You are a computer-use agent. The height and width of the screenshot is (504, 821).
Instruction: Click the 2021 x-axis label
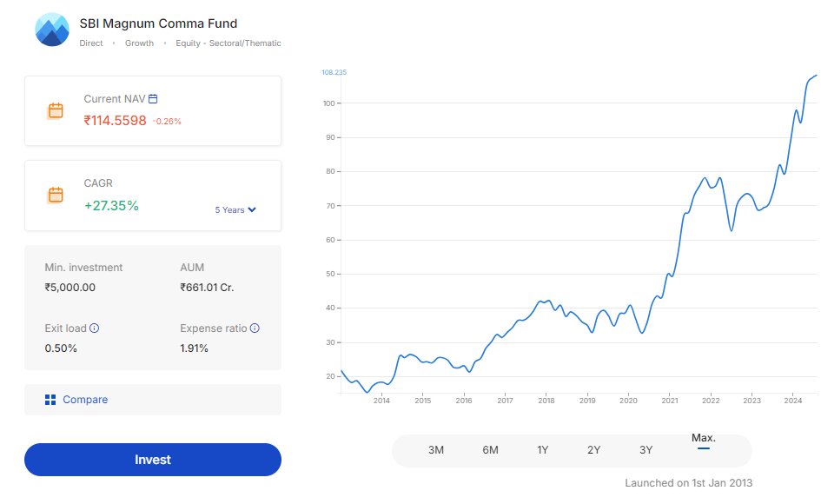pos(670,401)
